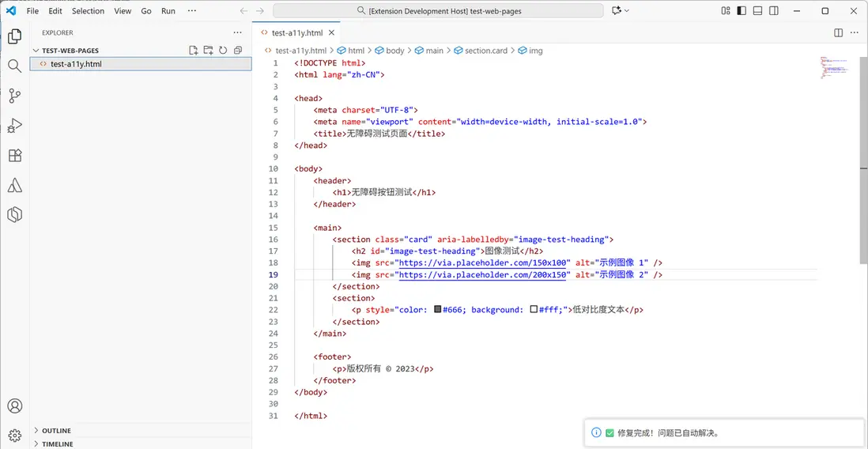Click the New Folder icon in Explorer

click(x=209, y=51)
